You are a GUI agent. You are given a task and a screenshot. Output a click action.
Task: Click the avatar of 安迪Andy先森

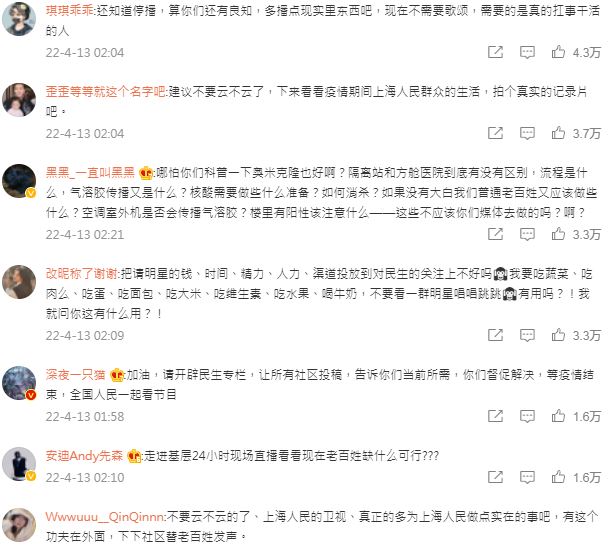tap(19, 464)
